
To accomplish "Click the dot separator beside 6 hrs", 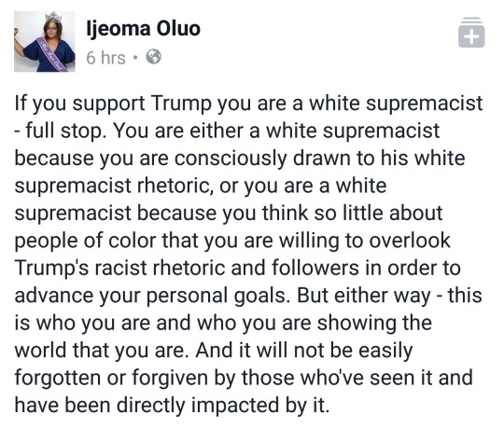I will 135,58.
